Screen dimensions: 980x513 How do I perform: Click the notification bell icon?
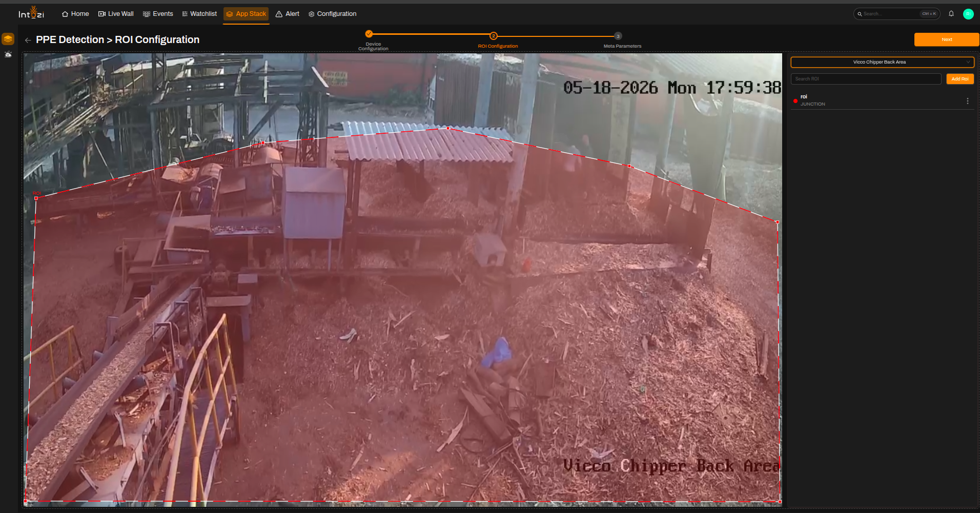coord(951,14)
